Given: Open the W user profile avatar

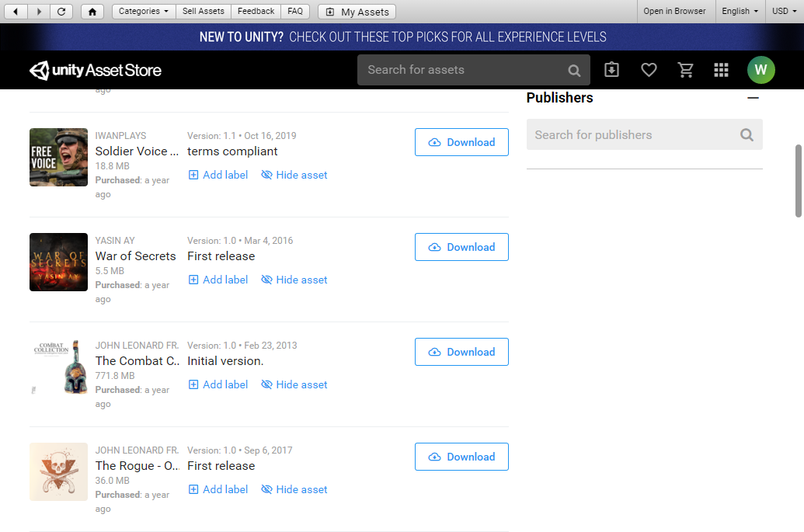Looking at the screenshot, I should pos(761,70).
